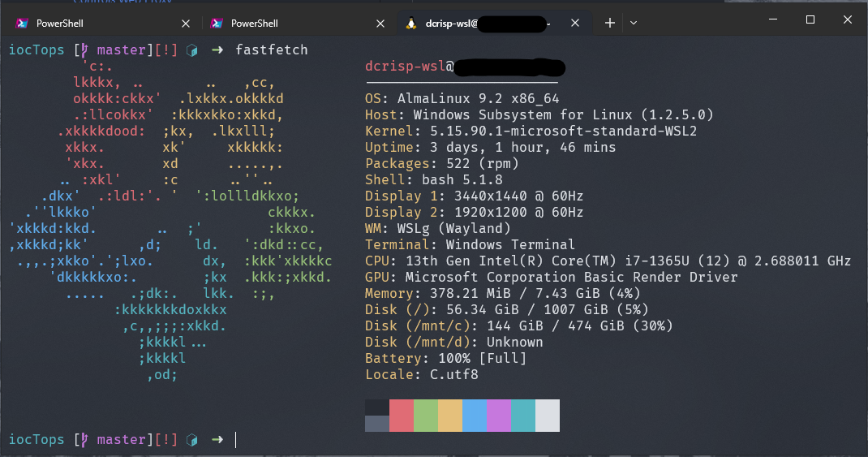The width and height of the screenshot is (868, 457).
Task: Click the git branch icon in the bottom prompt
Action: coord(84,440)
